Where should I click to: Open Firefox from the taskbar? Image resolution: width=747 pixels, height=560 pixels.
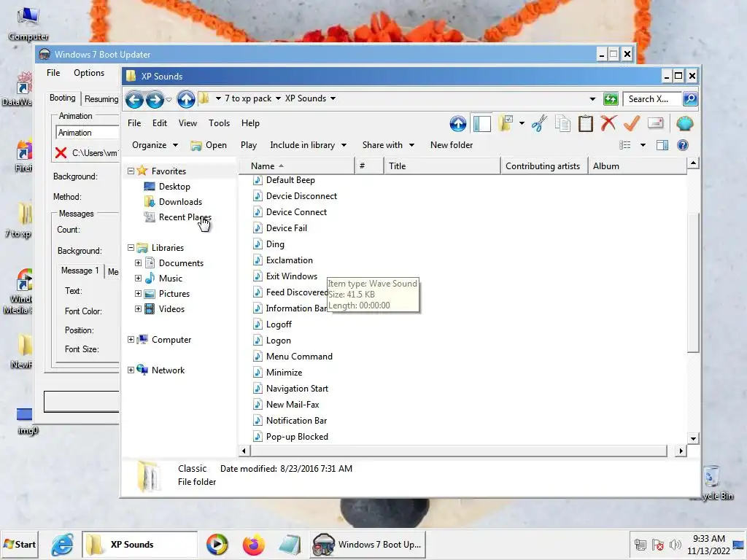pyautogui.click(x=253, y=544)
